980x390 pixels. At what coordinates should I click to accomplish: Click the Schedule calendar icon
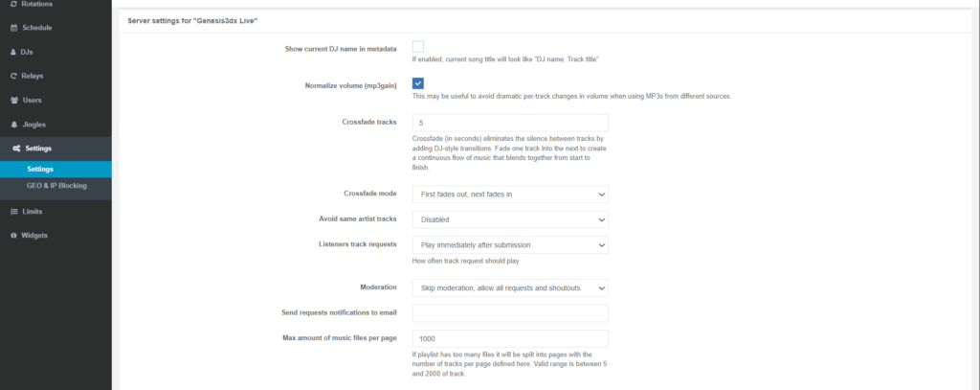(x=13, y=28)
